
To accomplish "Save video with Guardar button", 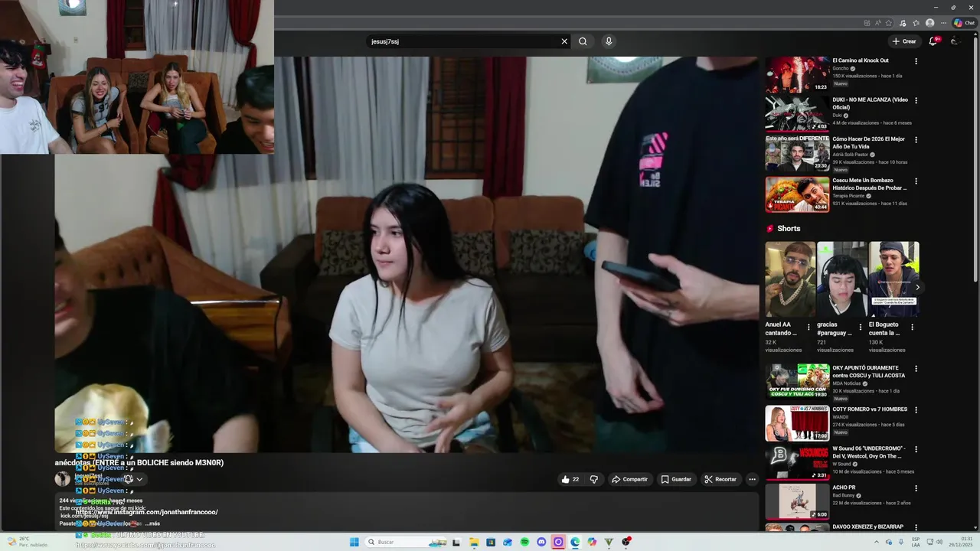I will 676,479.
